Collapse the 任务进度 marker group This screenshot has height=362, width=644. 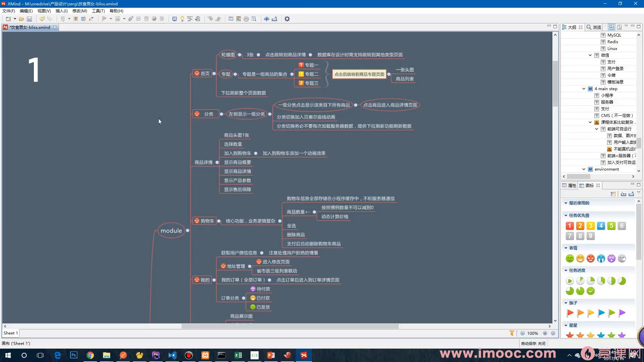tap(566, 270)
